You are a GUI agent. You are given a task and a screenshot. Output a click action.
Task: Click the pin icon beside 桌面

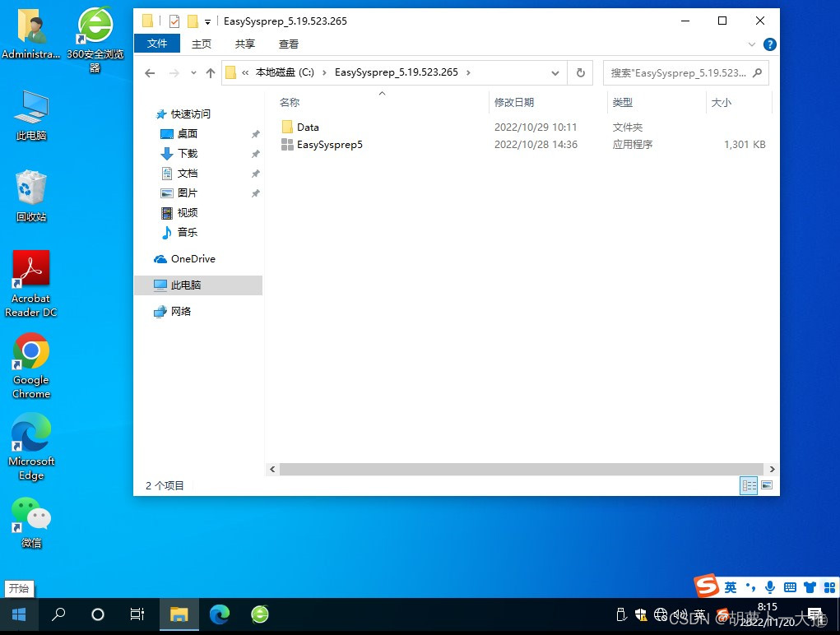[x=256, y=134]
